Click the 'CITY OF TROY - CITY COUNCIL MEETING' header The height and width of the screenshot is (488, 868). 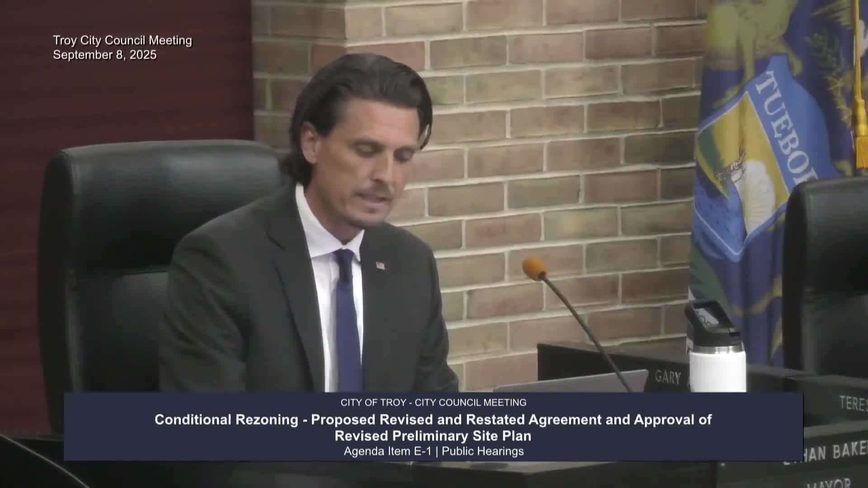click(433, 402)
